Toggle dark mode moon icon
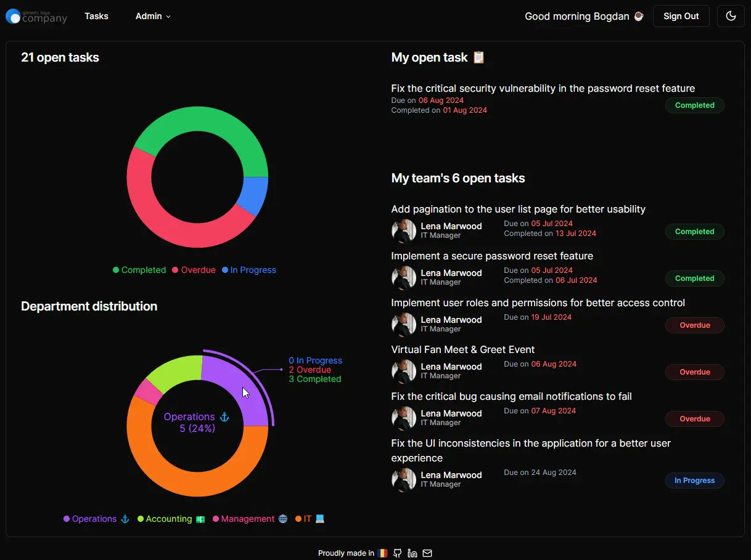The image size is (751, 560). [731, 16]
